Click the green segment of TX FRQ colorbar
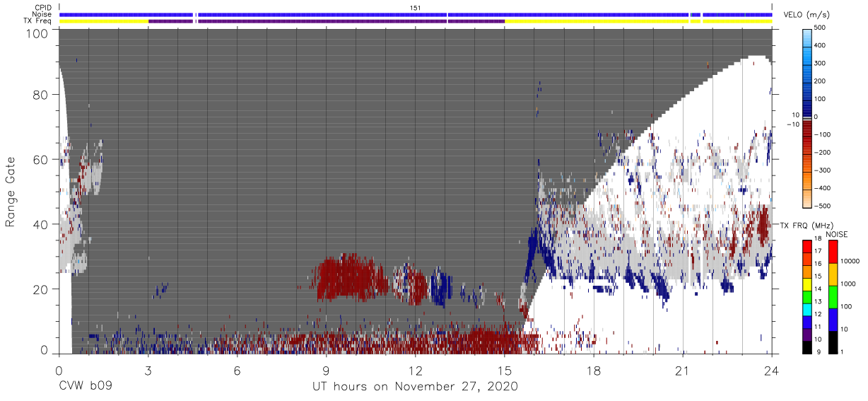Screen dimensions: 868x401 click(x=807, y=296)
